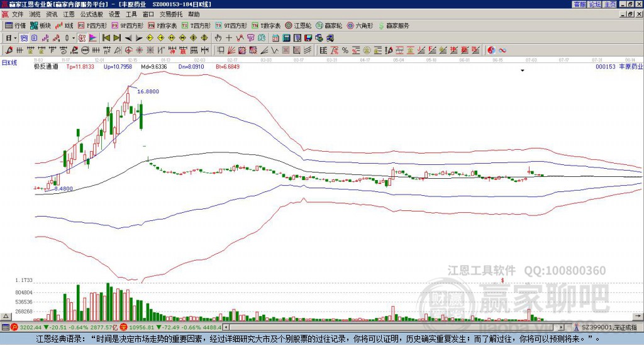Open the 赢家轮 wheel tool
Screen dimensions: 644x345
pos(329,26)
